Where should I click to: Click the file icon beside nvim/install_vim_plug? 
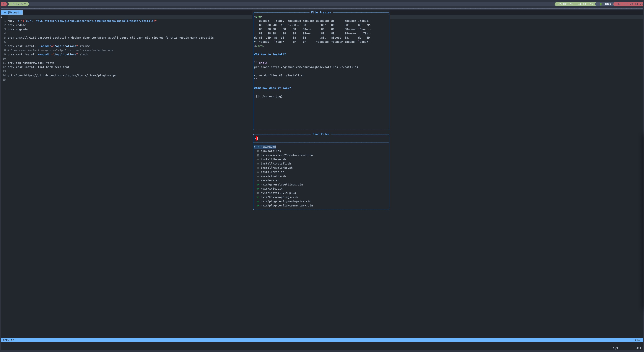click(x=258, y=193)
